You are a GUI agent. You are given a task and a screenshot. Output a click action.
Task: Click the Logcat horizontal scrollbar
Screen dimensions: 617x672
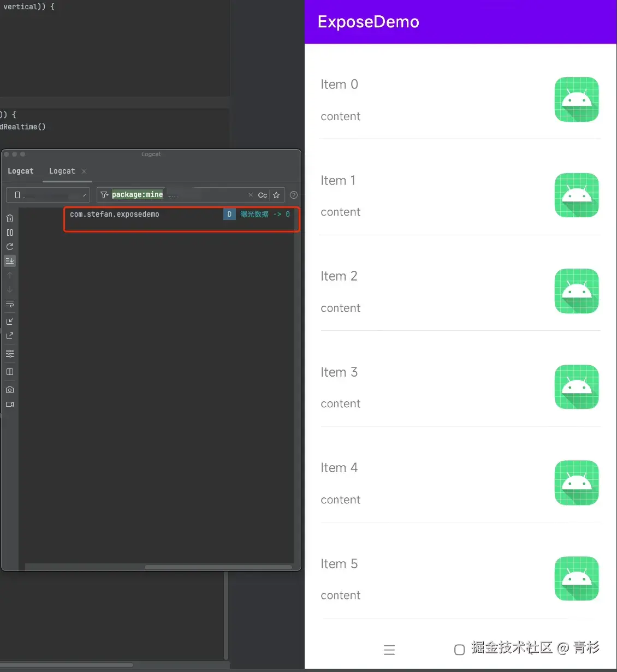click(x=218, y=567)
